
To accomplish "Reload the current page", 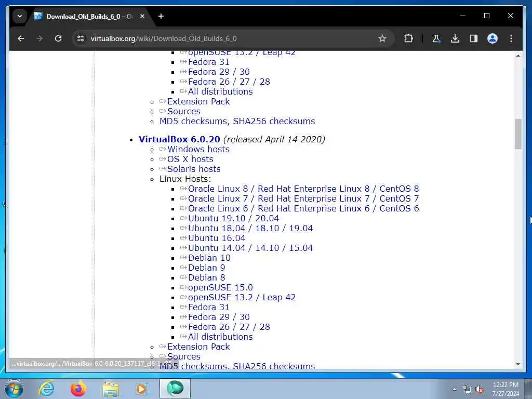I will tap(58, 38).
